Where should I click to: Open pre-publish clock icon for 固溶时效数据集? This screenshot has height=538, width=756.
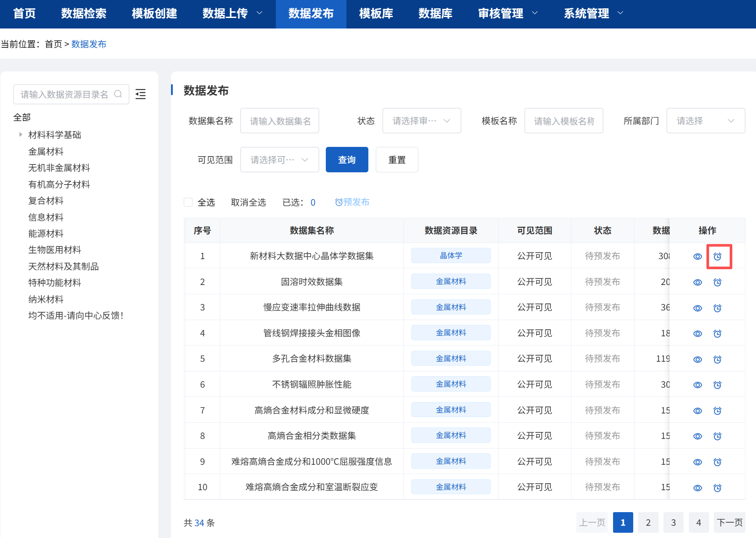[x=718, y=282]
